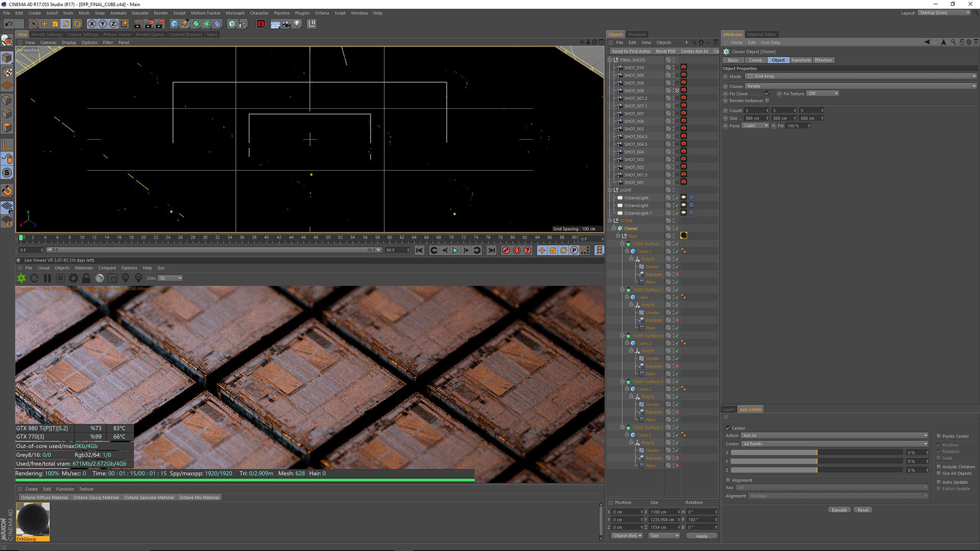Screen dimensions: 980x551
Task: Toggle Fix Clone checkbox
Action: [x=767, y=93]
